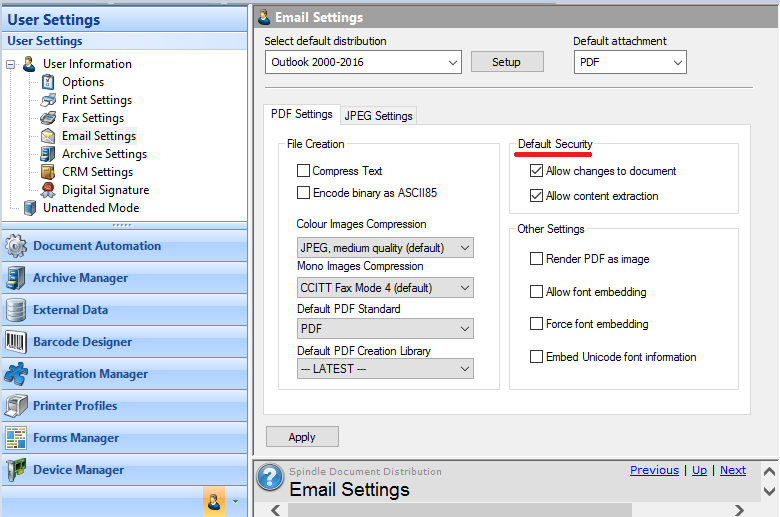The width and height of the screenshot is (780, 517).
Task: Click the CRM Settings icon
Action: tap(48, 172)
